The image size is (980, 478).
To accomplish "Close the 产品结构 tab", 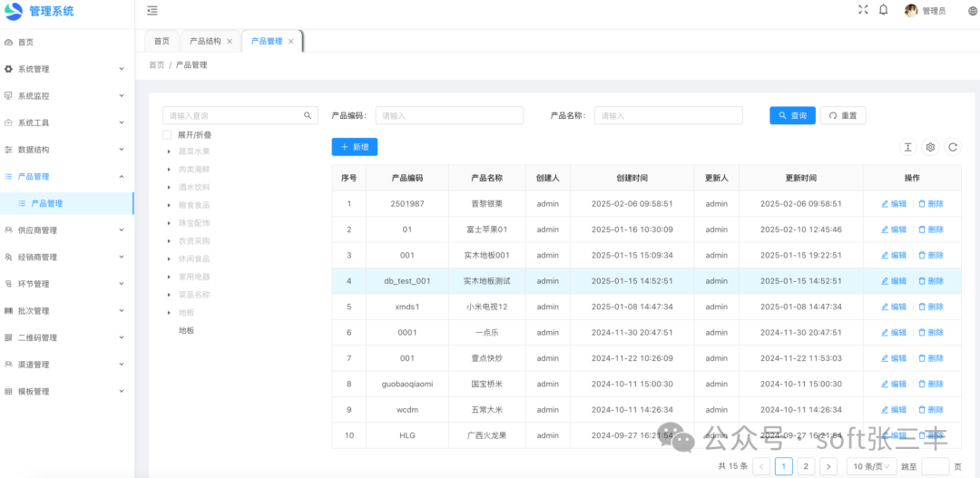I will click(230, 42).
